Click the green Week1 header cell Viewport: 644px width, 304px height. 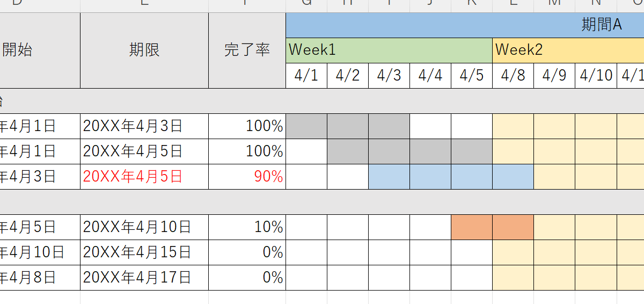pyautogui.click(x=389, y=50)
